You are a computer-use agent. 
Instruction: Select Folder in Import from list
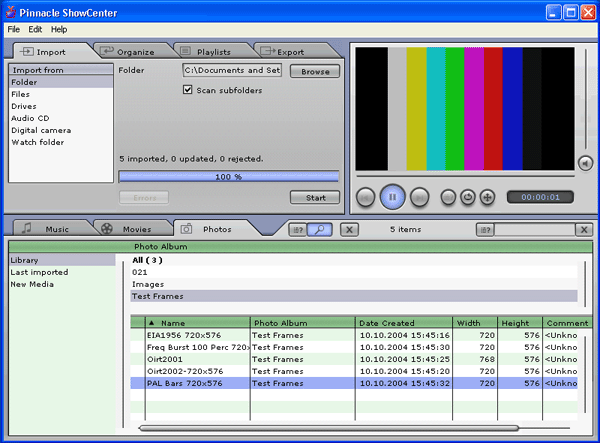click(61, 82)
